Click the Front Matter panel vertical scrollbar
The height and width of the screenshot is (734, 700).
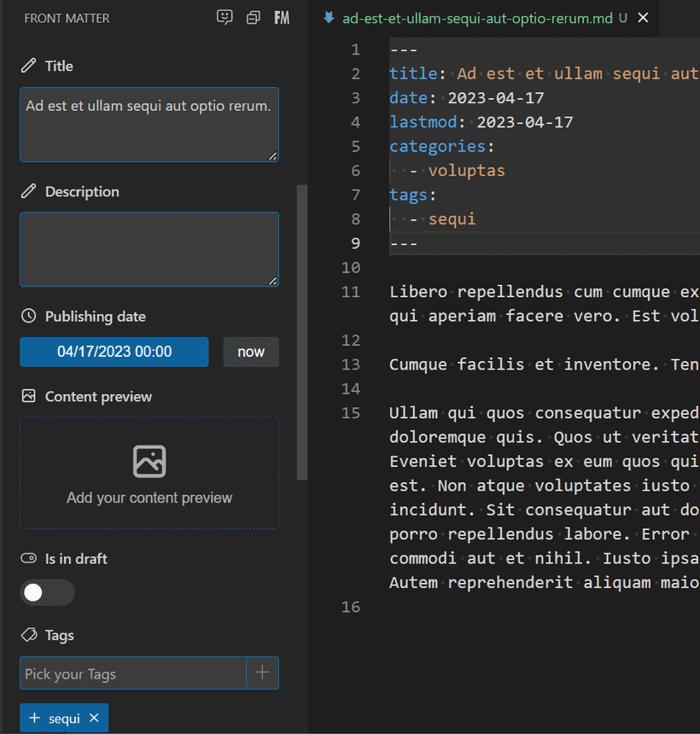tap(301, 333)
